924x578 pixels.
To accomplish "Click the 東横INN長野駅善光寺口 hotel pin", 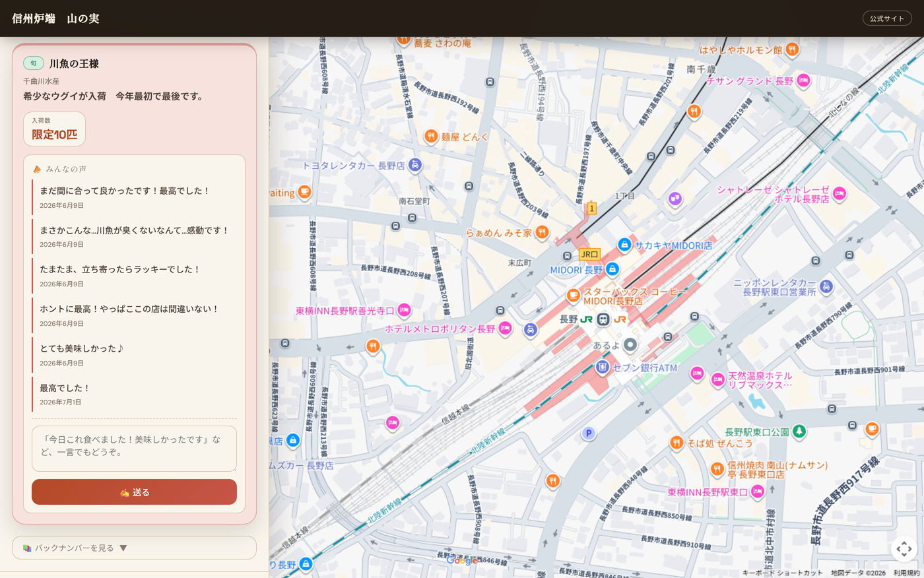I will point(404,310).
